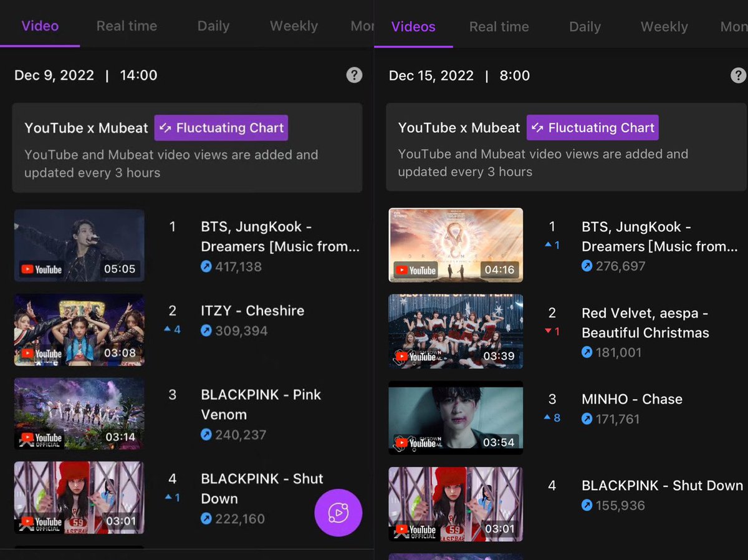Click date Dec 9, 2022 14:00
Screen dimensions: 748x560
[x=86, y=75]
